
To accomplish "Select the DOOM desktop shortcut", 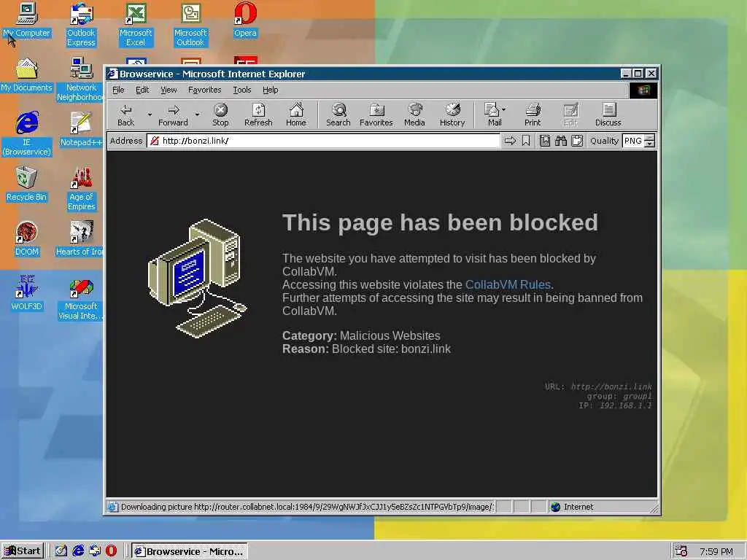I will pos(27,239).
